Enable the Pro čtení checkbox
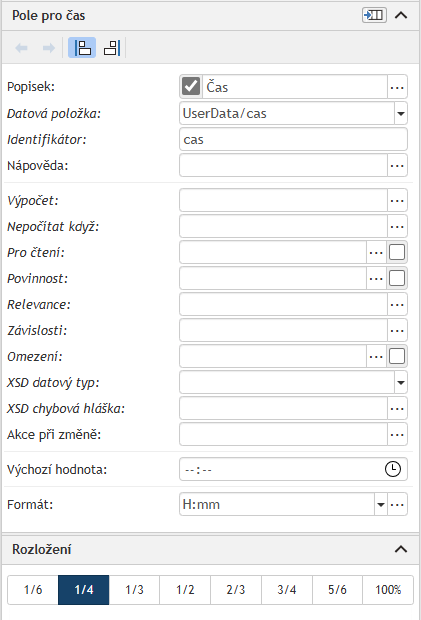Viewport: 421px width, 620px height. click(x=397, y=252)
